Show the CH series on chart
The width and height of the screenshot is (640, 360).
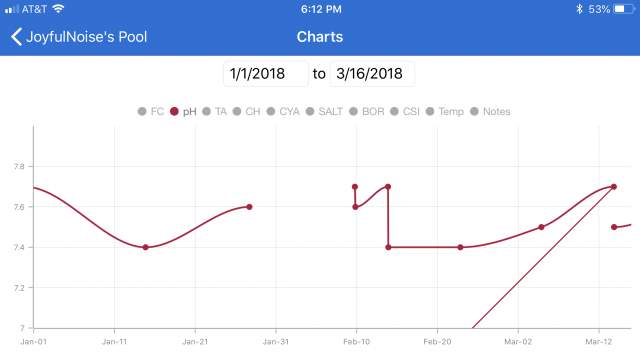pos(246,111)
